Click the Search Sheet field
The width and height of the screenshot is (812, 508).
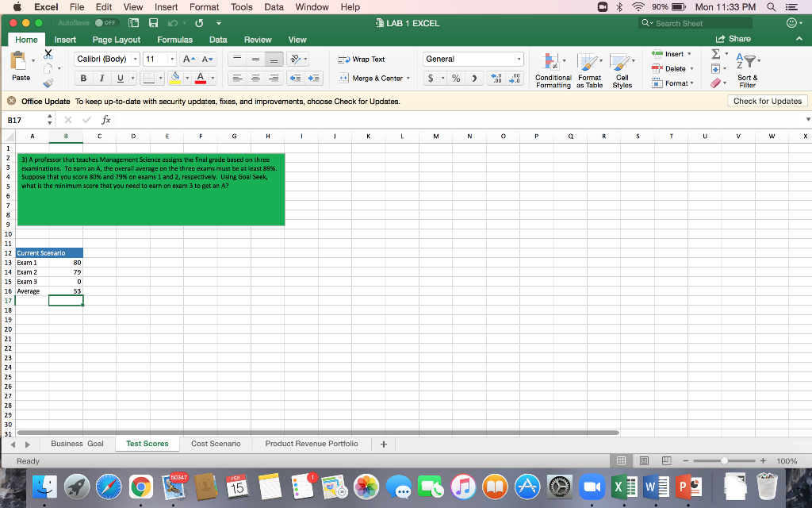[x=695, y=23]
